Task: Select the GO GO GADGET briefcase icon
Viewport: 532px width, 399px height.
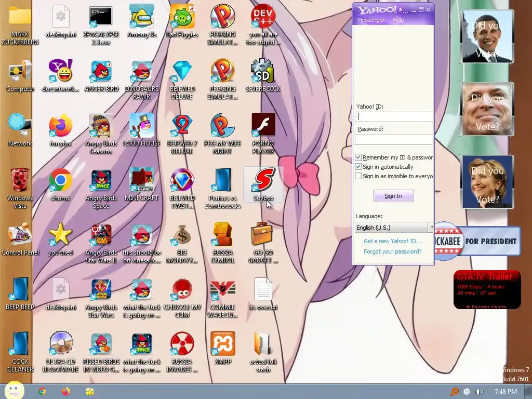Action: tap(263, 243)
